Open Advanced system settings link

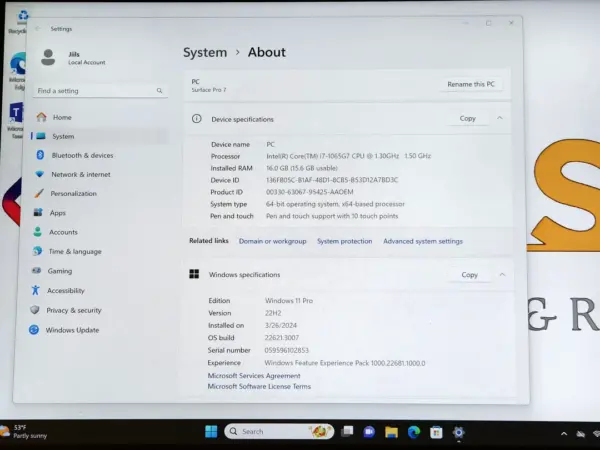point(423,241)
